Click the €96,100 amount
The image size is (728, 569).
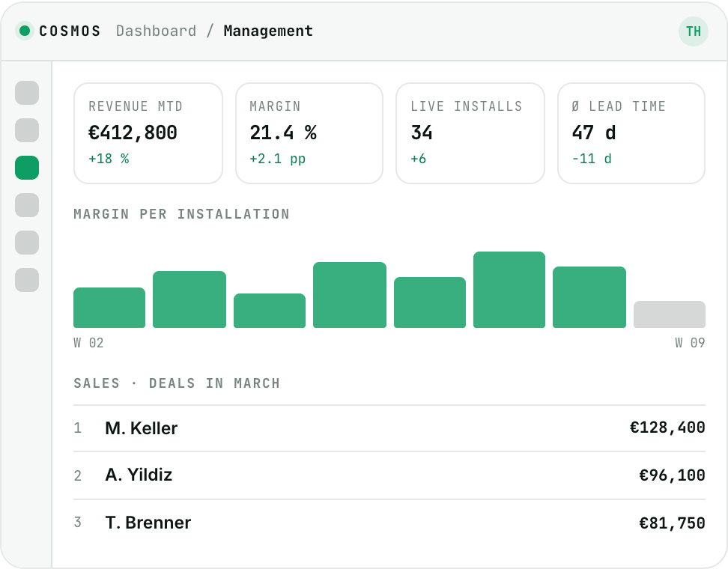[672, 475]
